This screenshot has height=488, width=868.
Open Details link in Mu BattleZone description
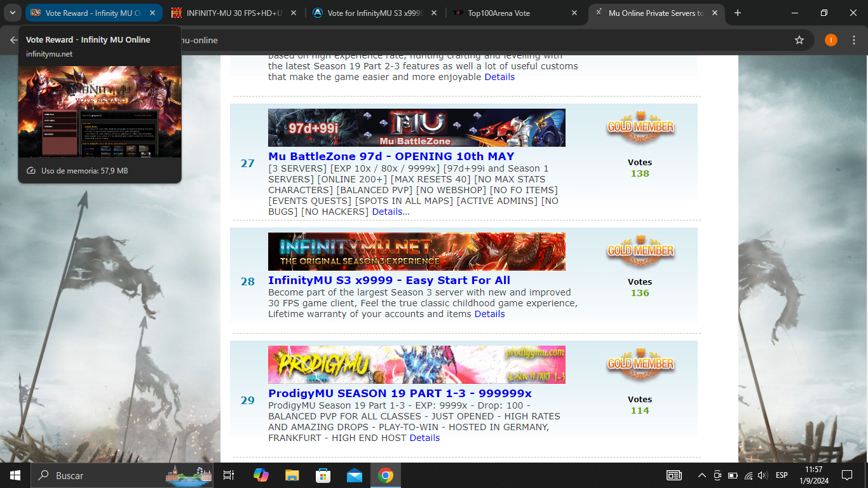[388, 212]
